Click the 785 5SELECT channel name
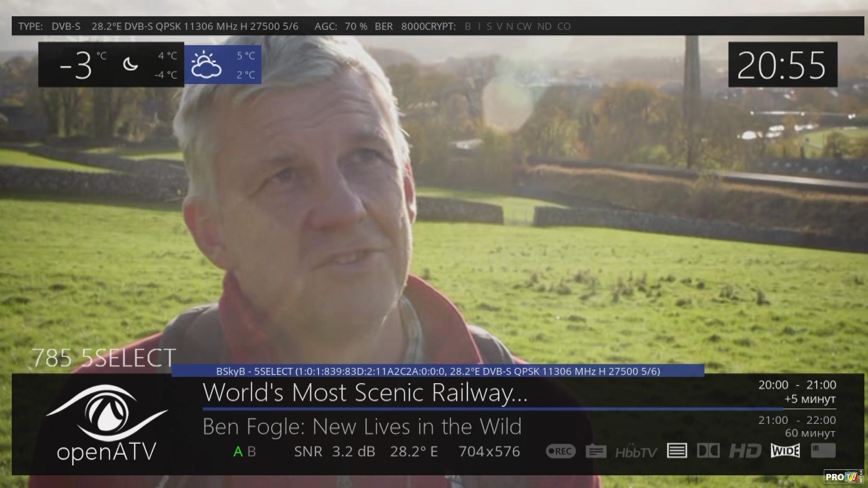Screen dimensions: 868x488 click(x=104, y=358)
